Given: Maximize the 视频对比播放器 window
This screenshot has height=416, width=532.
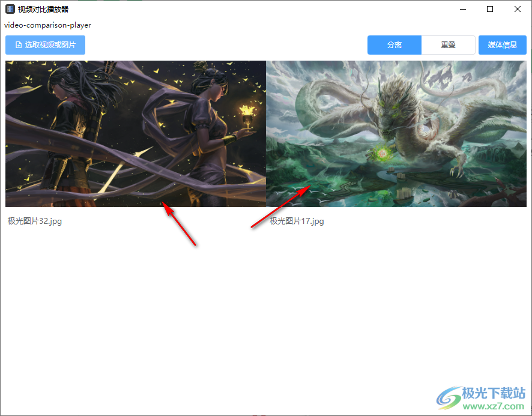Looking at the screenshot, I should 490,9.
